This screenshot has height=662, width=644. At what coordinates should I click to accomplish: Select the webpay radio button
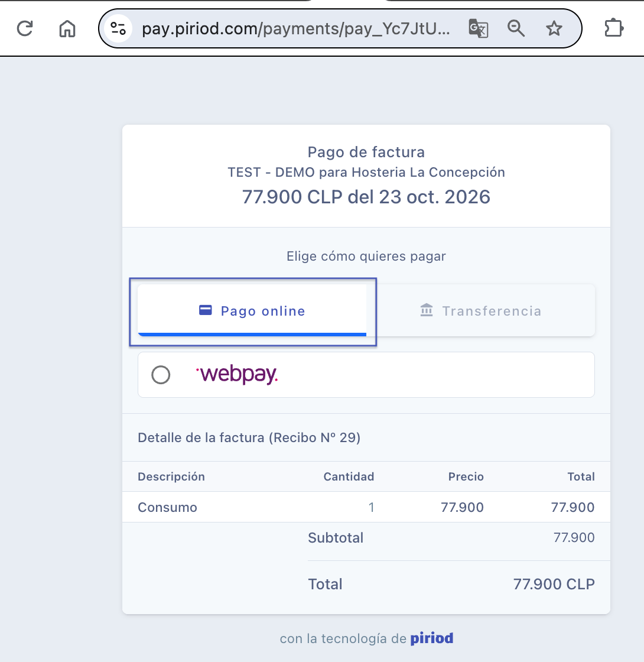click(x=161, y=375)
